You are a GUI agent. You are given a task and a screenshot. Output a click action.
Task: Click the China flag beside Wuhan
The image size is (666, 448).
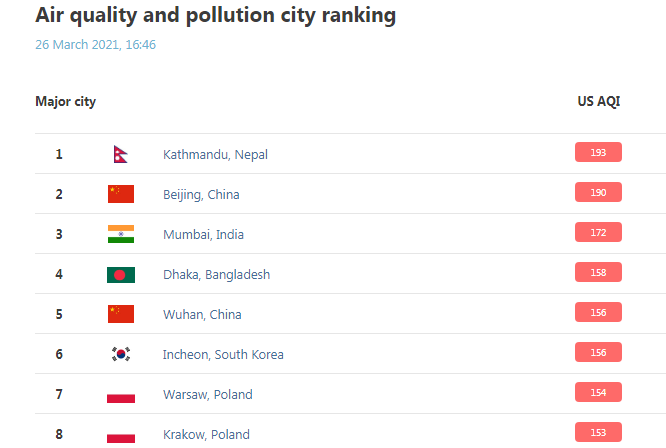click(121, 314)
